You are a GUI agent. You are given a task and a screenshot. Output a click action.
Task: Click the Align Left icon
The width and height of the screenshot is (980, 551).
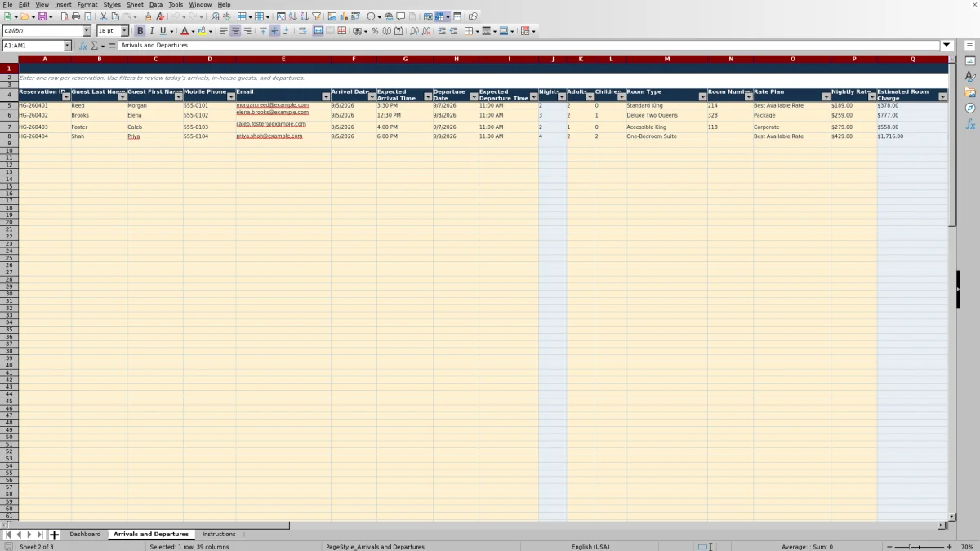224,31
